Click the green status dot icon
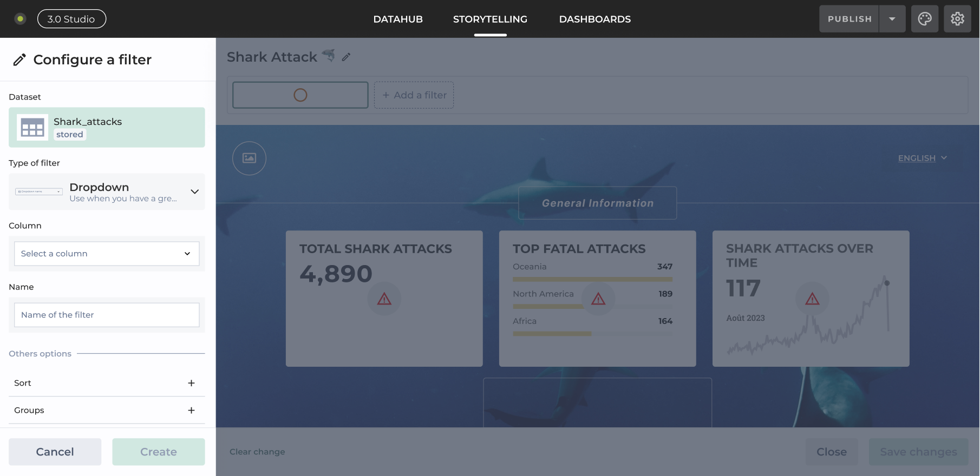Viewport: 980px width, 476px height. coord(20,19)
